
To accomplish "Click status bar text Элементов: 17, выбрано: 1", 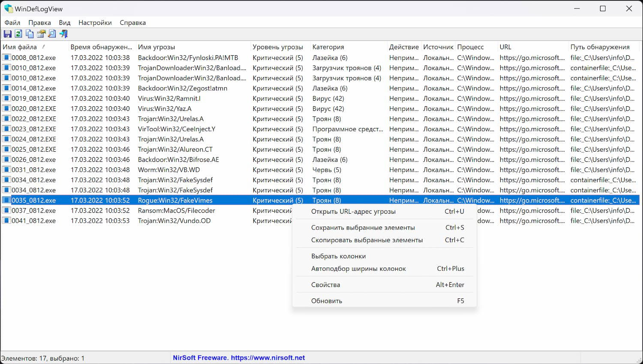I will 43,358.
